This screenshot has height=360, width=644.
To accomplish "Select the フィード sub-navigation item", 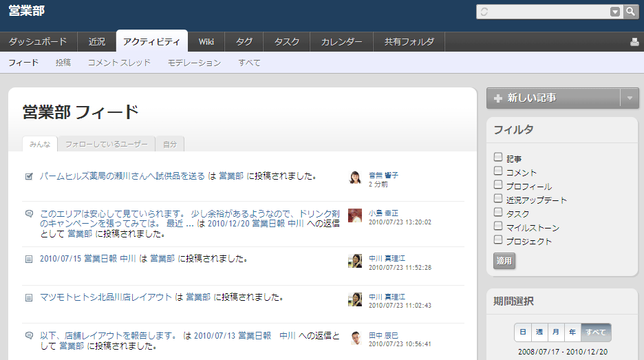I will 23,63.
